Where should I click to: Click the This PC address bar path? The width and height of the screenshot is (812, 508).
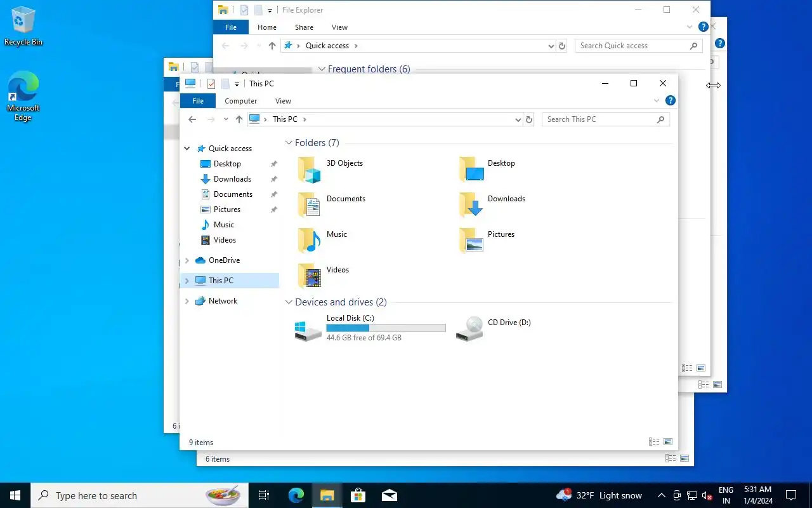(285, 119)
